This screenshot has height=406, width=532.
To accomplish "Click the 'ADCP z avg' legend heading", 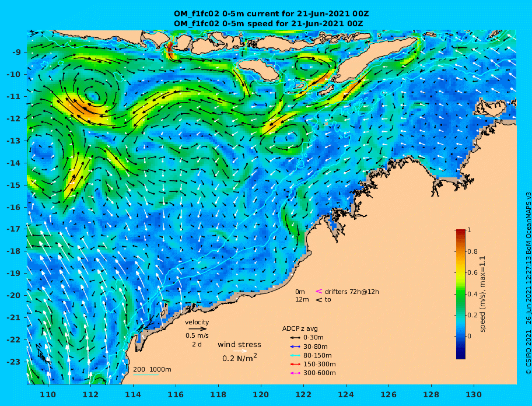I will click(x=300, y=328).
